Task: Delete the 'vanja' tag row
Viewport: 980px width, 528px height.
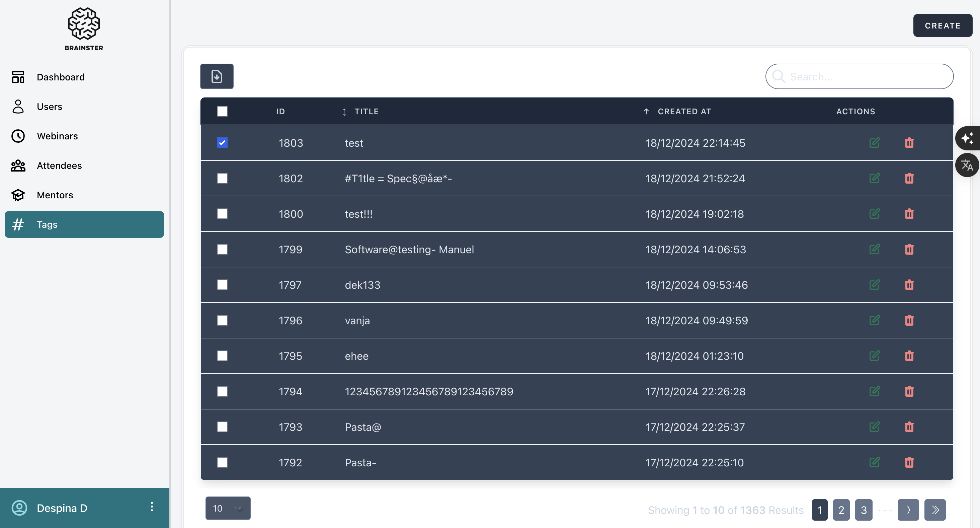Action: tap(909, 321)
